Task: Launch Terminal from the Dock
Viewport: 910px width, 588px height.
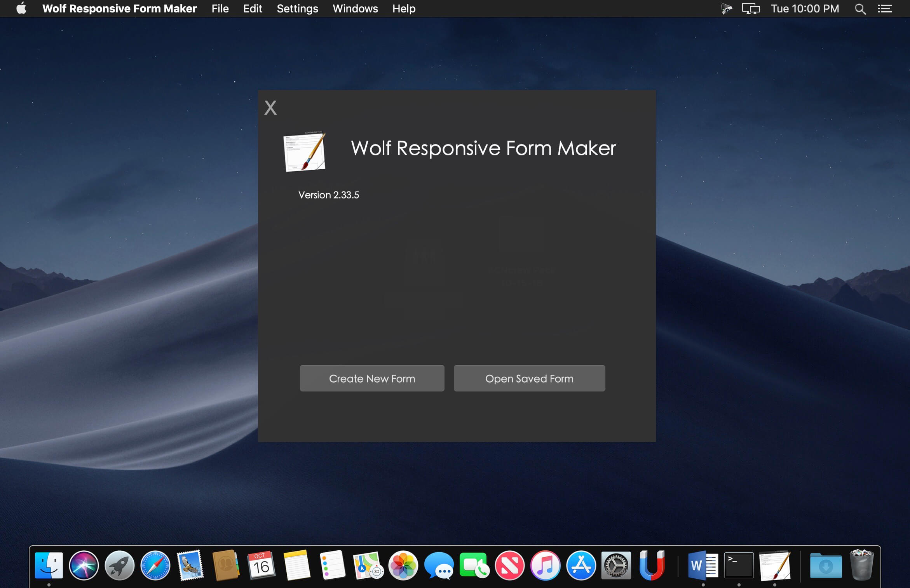Action: pos(739,565)
